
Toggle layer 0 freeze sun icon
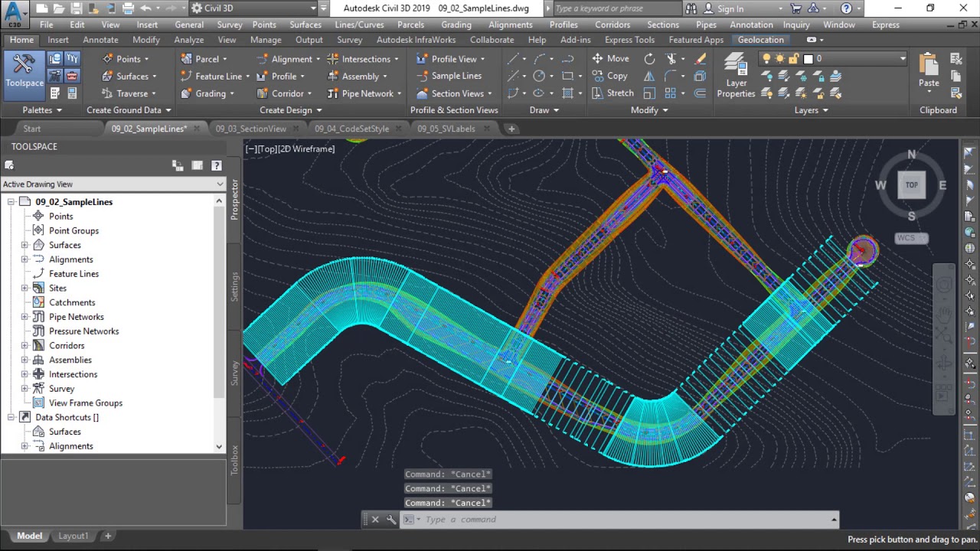779,59
